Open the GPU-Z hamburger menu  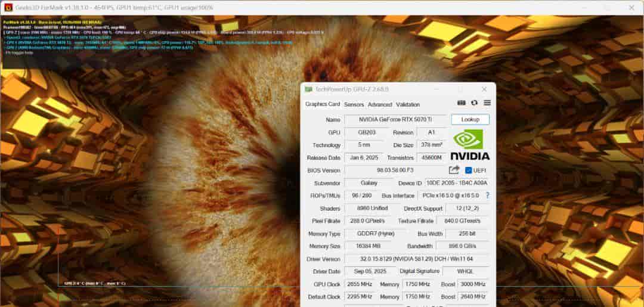coord(487,103)
